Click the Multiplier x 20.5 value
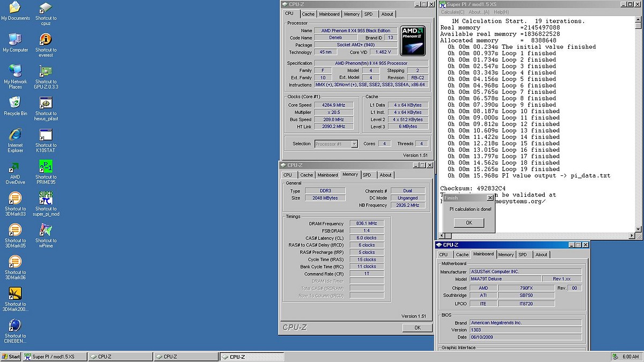 click(x=334, y=112)
